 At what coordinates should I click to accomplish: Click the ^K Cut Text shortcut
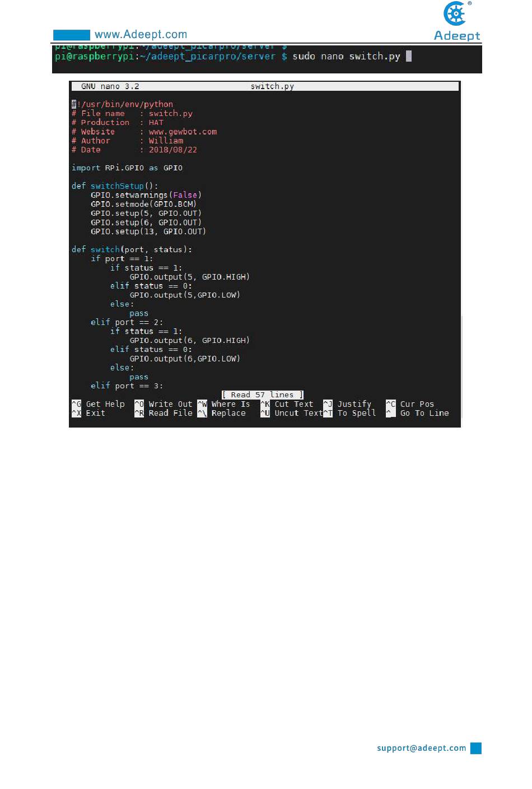coord(286,404)
